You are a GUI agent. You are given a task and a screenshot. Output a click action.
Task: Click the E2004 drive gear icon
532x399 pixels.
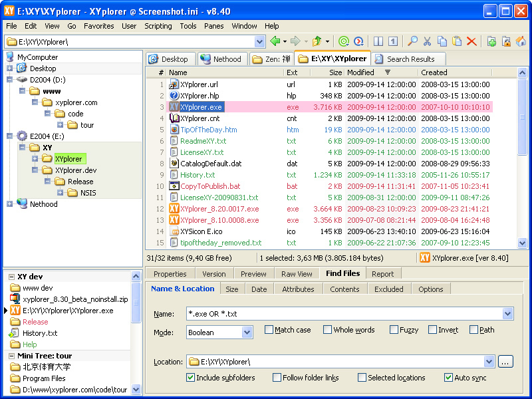coord(22,136)
